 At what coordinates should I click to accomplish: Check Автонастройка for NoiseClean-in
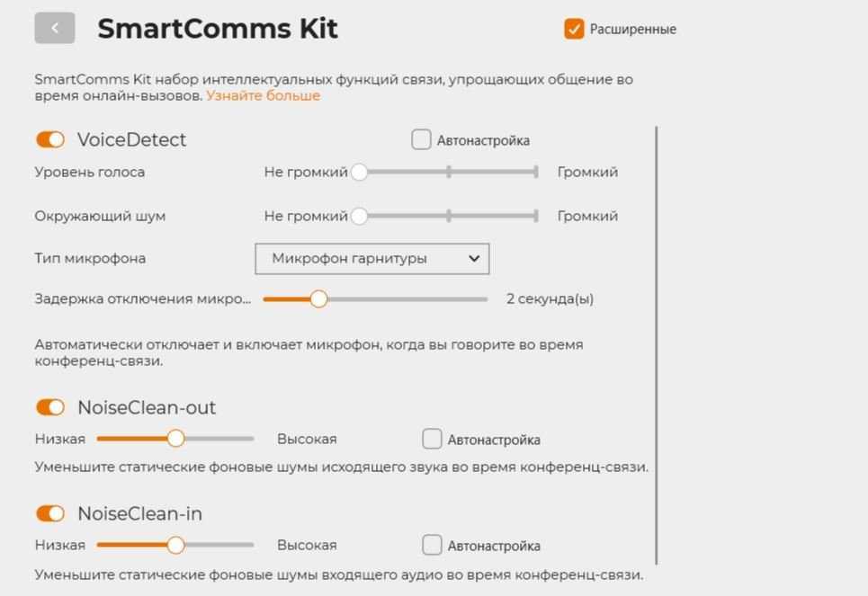point(432,545)
